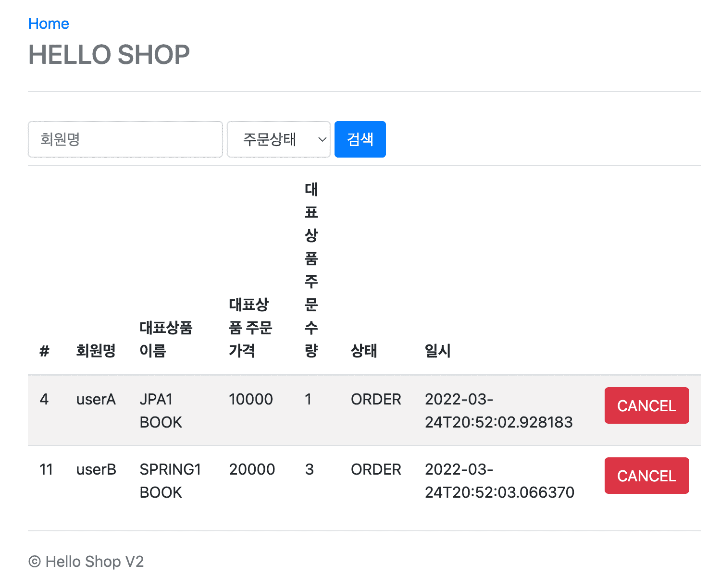Screen dimensions: 720x588
Task: Click the 20000 price cell
Action: [252, 469]
